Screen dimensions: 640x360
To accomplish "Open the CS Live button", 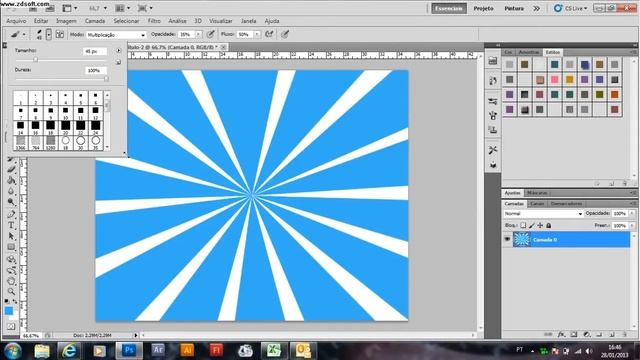I will pyautogui.click(x=571, y=8).
